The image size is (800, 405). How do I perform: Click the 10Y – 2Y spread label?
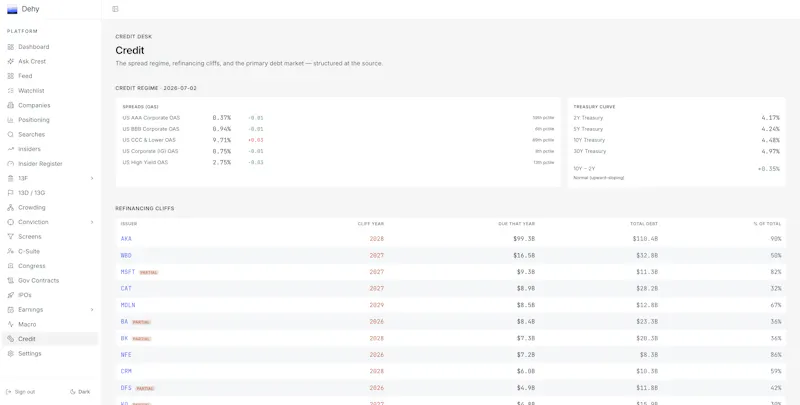[584, 168]
